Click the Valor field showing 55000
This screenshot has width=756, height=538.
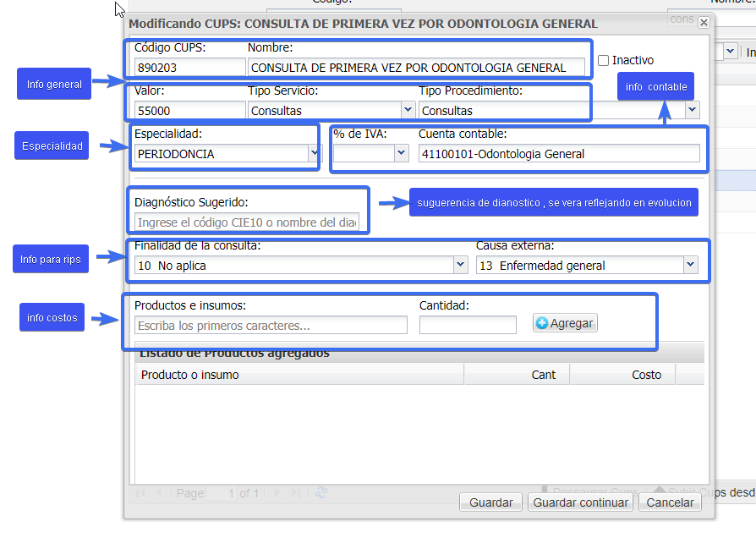pos(189,111)
